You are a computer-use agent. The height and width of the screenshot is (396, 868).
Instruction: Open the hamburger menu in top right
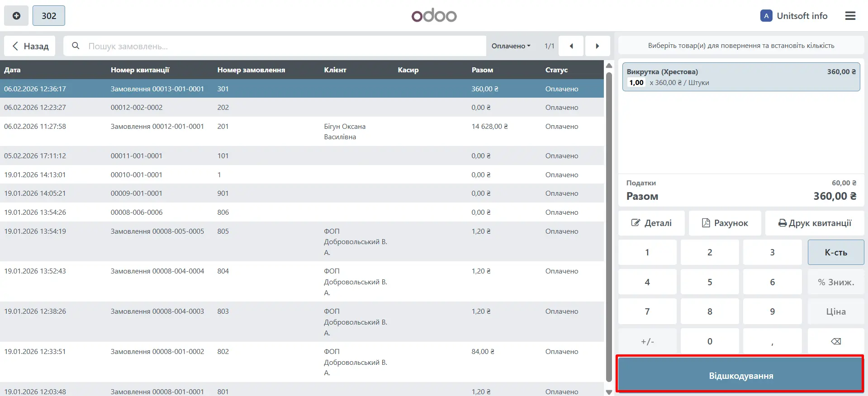coord(850,16)
